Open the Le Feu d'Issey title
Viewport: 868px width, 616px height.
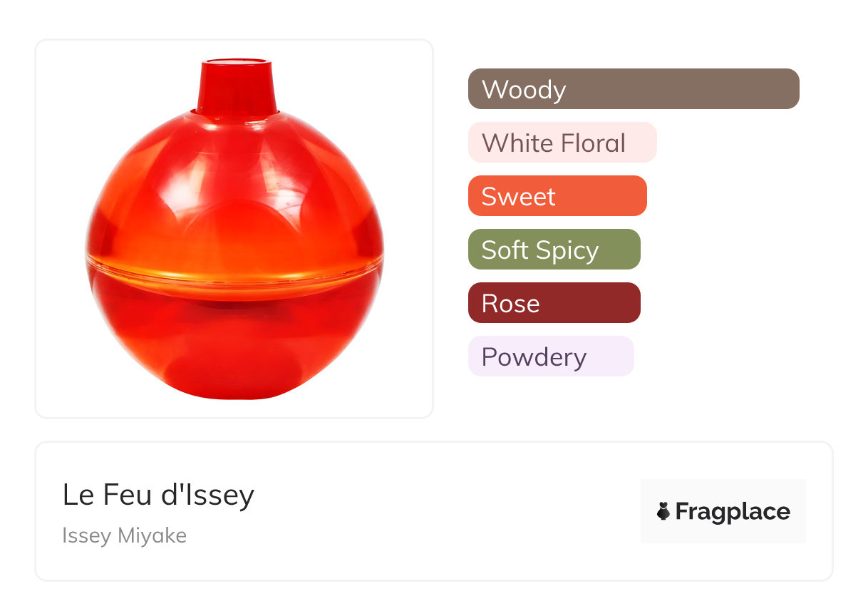[x=158, y=494]
